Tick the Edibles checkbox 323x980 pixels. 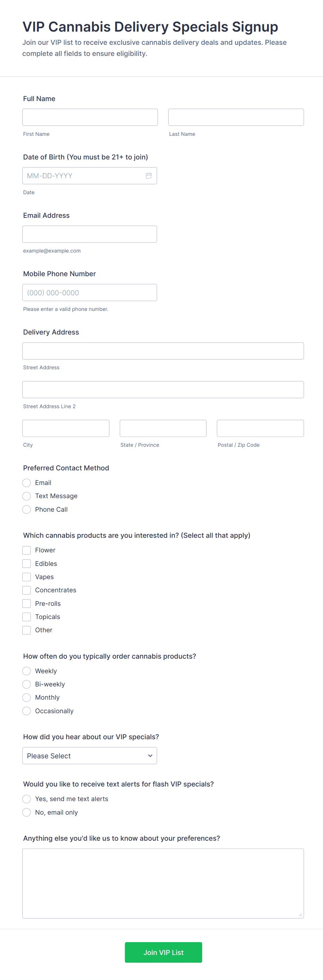pyautogui.click(x=27, y=563)
